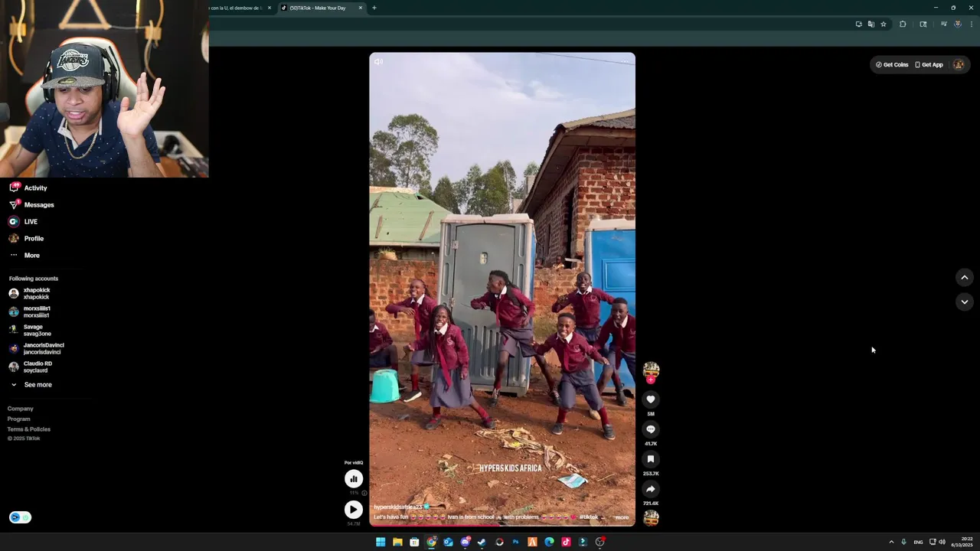Viewport: 980px width, 551px height.
Task: Open Photoshop from taskbar
Action: (x=515, y=542)
